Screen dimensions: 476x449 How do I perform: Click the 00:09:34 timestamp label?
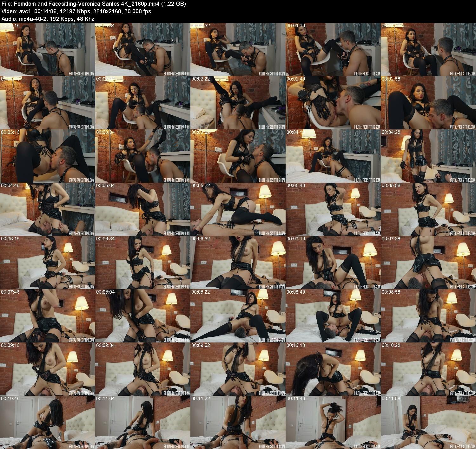(x=105, y=345)
